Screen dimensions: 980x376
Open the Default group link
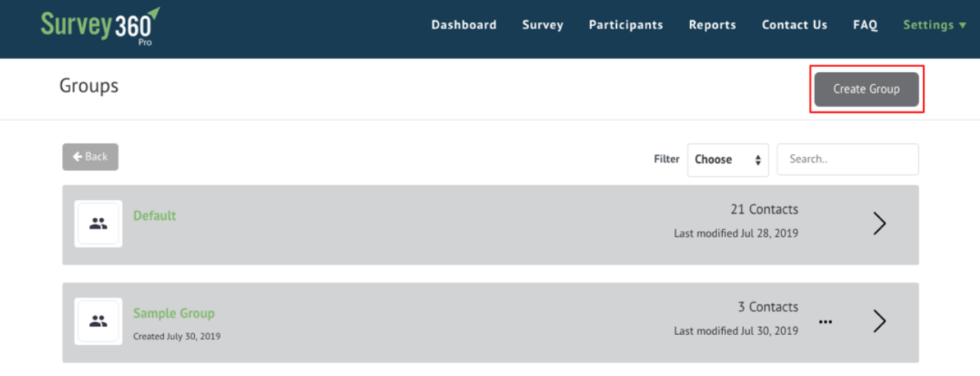pos(155,216)
